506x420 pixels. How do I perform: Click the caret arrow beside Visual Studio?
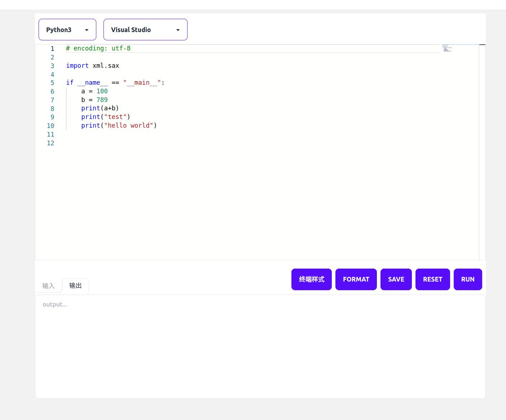click(178, 30)
